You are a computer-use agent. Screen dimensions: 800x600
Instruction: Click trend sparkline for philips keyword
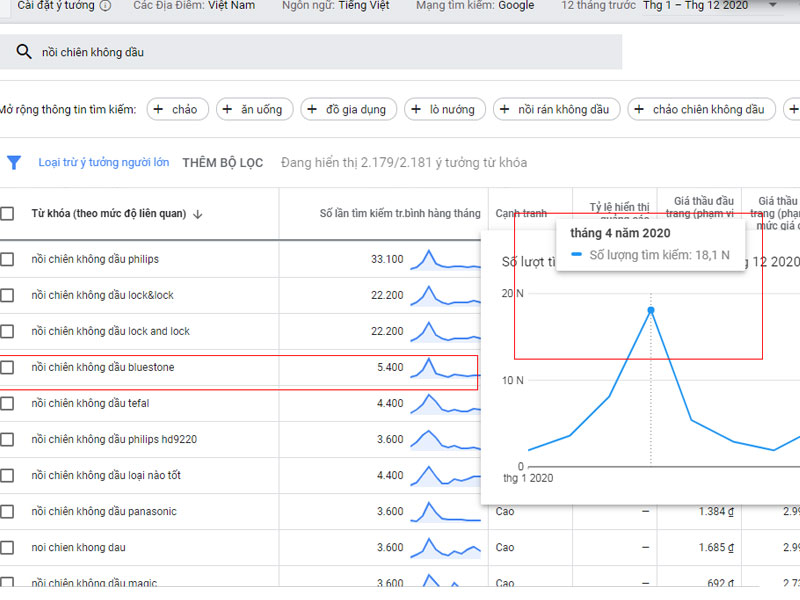tap(445, 259)
